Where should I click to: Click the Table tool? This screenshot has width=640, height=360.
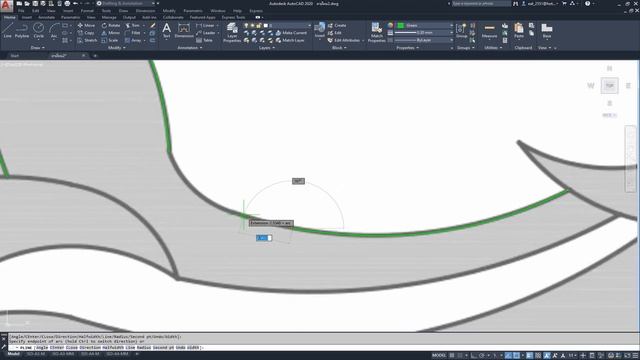[204, 40]
